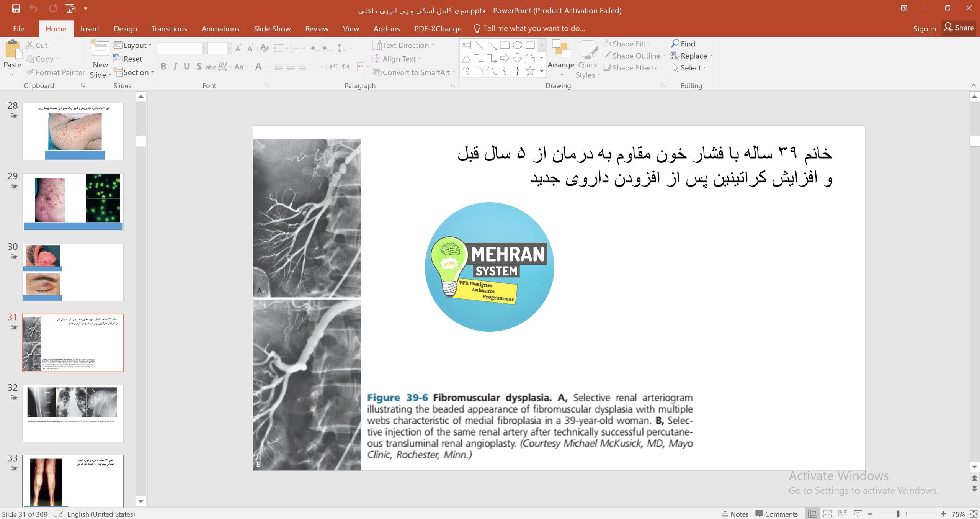Toggle Underline formatting
Image resolution: width=980 pixels, height=519 pixels.
click(187, 67)
